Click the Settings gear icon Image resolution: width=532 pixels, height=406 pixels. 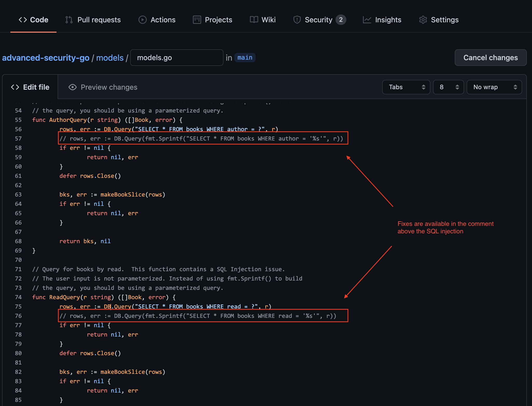click(423, 20)
